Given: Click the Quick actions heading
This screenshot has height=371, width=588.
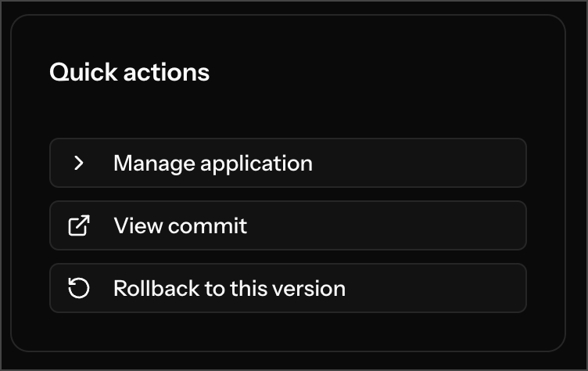Looking at the screenshot, I should tap(129, 73).
